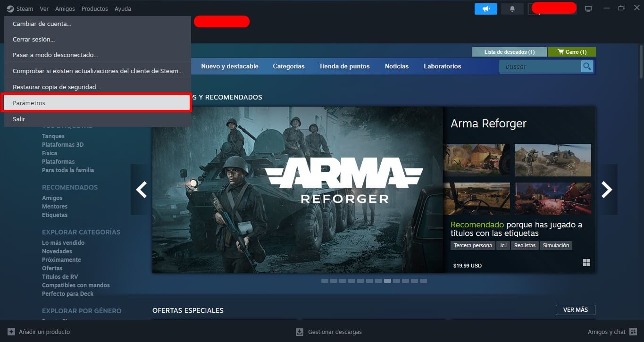Open Para toda la familia link
Screen dimensions: 644x342
(68, 170)
